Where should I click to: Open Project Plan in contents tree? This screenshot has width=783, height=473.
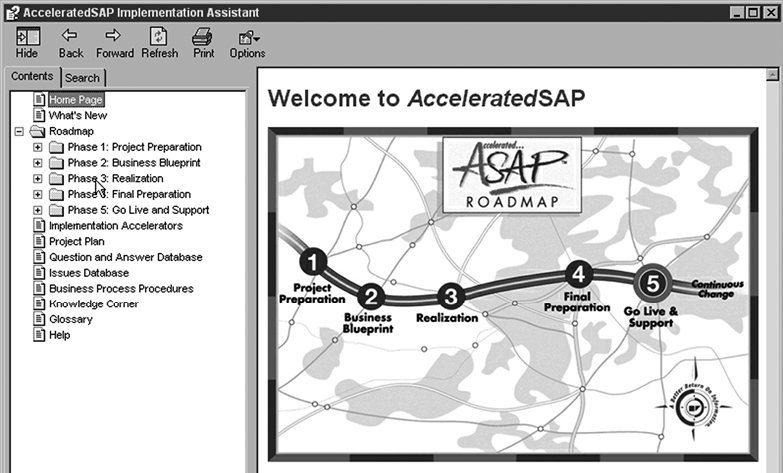coord(77,242)
